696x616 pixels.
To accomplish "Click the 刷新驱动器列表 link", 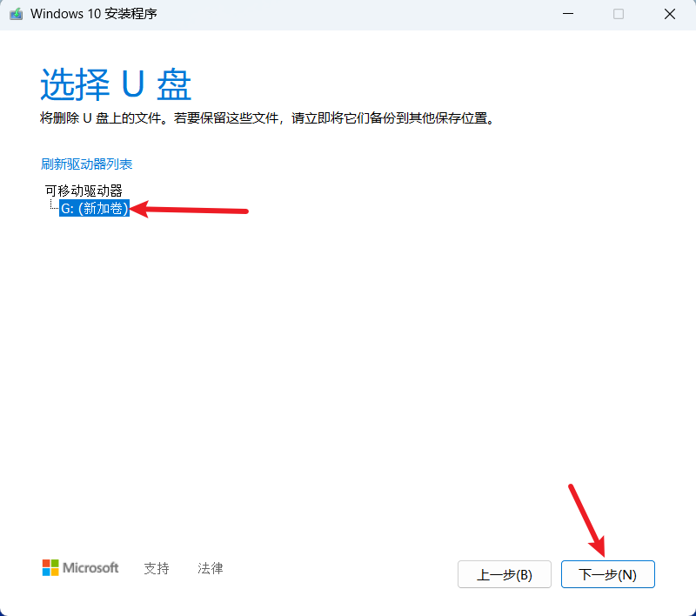I will pos(86,164).
